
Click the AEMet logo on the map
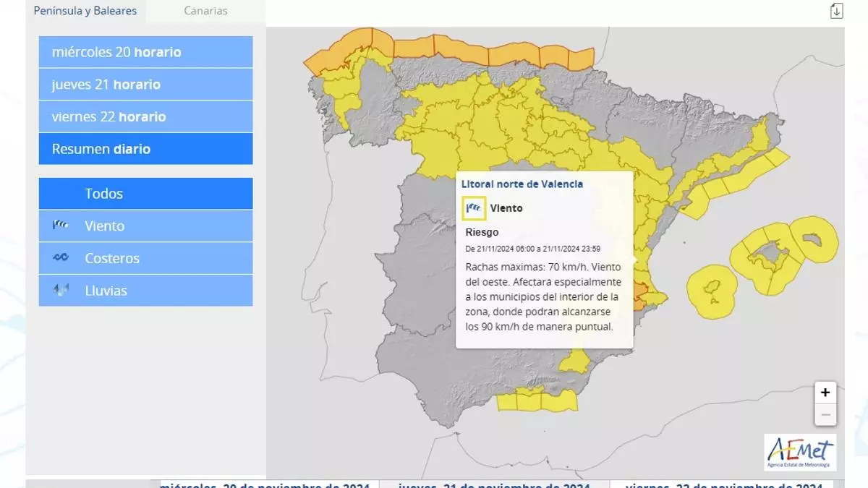(799, 452)
